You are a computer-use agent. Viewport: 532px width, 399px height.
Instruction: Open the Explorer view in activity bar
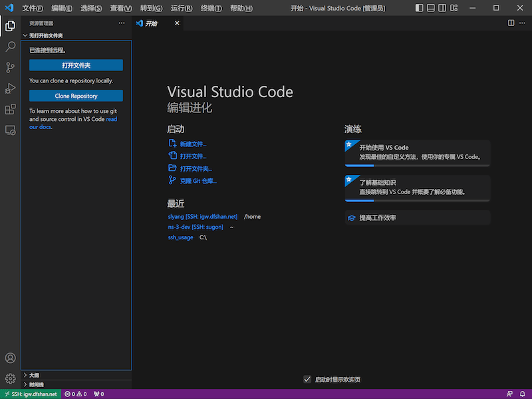pyautogui.click(x=10, y=26)
